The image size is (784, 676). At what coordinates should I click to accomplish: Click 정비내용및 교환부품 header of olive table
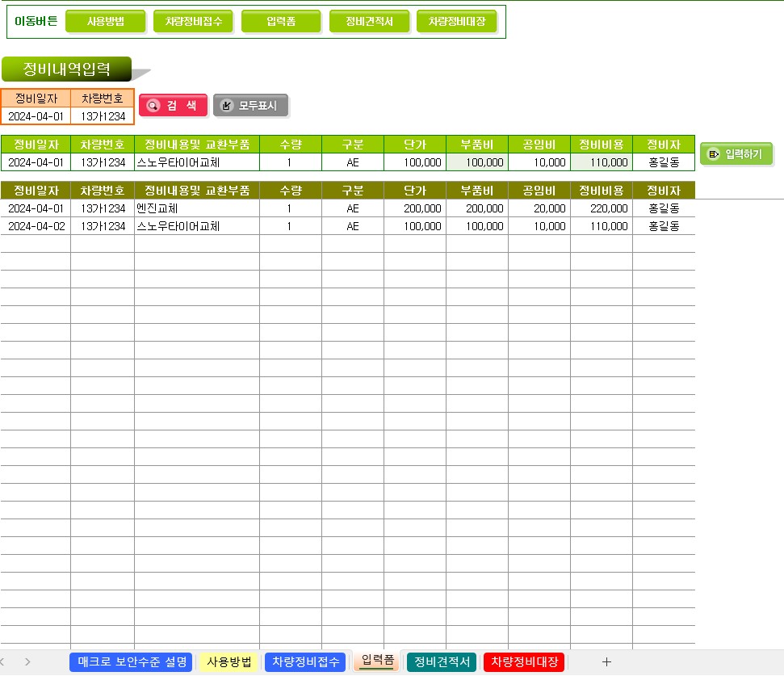click(197, 191)
